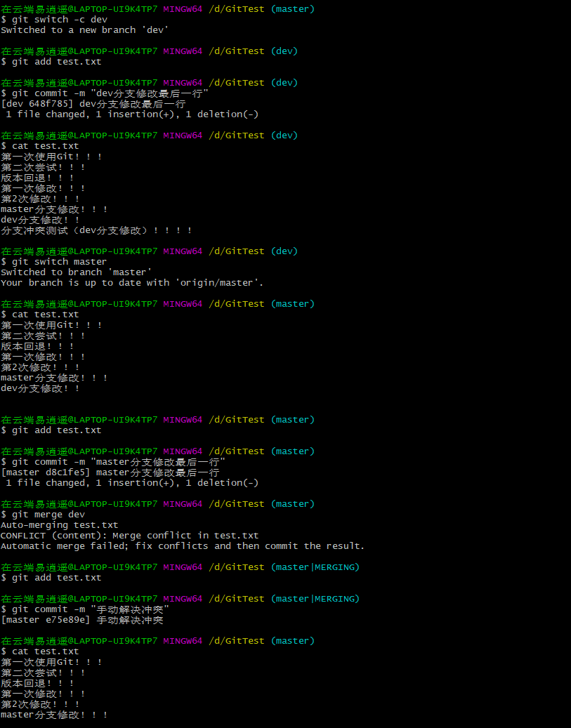Click the final terminal line master分支修改！！！
The width and height of the screenshot is (571, 728).
(x=54, y=715)
